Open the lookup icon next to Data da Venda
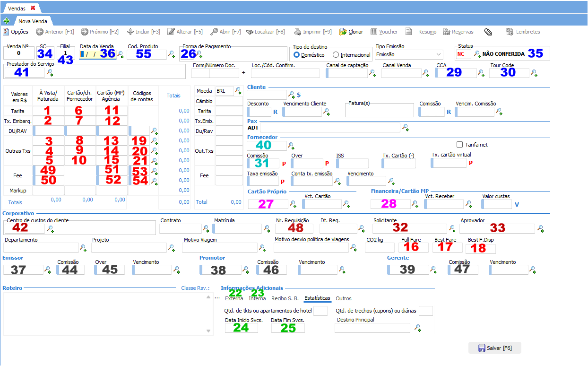Image resolution: width=588 pixels, height=366 pixels. (x=121, y=54)
